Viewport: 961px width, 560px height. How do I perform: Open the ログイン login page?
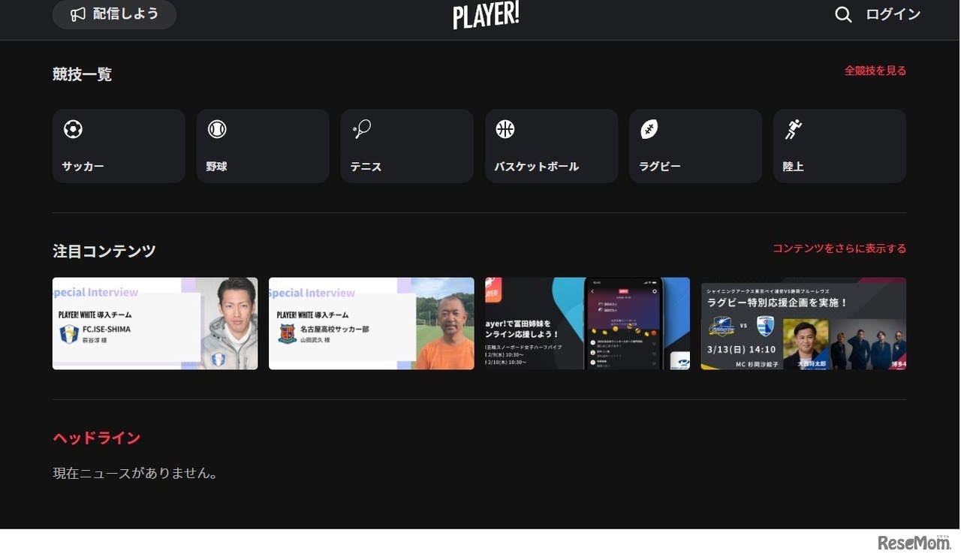pyautogui.click(x=893, y=14)
